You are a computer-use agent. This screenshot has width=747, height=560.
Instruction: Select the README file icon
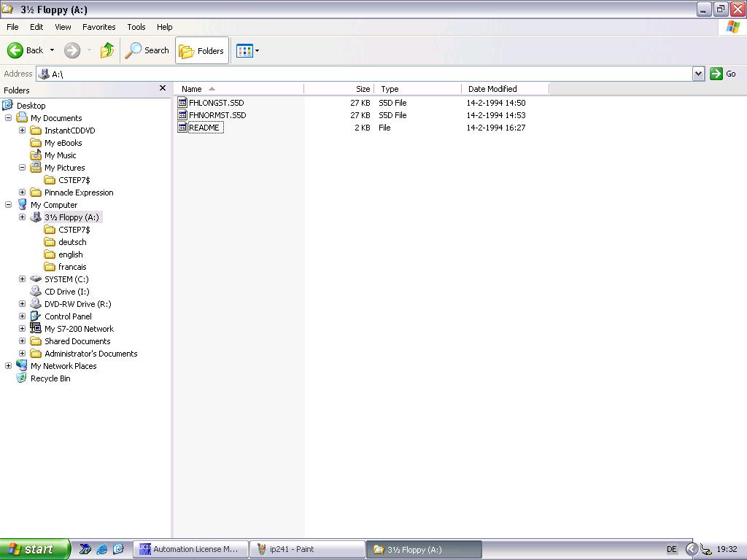(182, 128)
